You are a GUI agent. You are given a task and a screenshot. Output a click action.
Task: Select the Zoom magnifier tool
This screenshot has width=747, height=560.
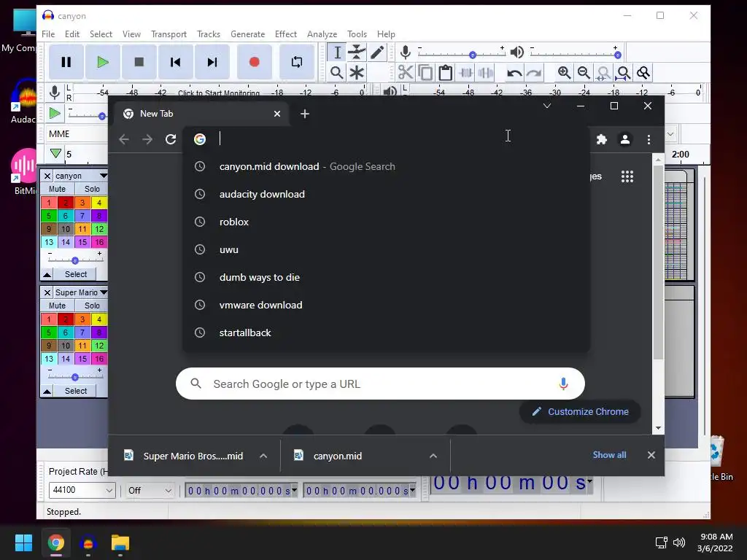(337, 72)
